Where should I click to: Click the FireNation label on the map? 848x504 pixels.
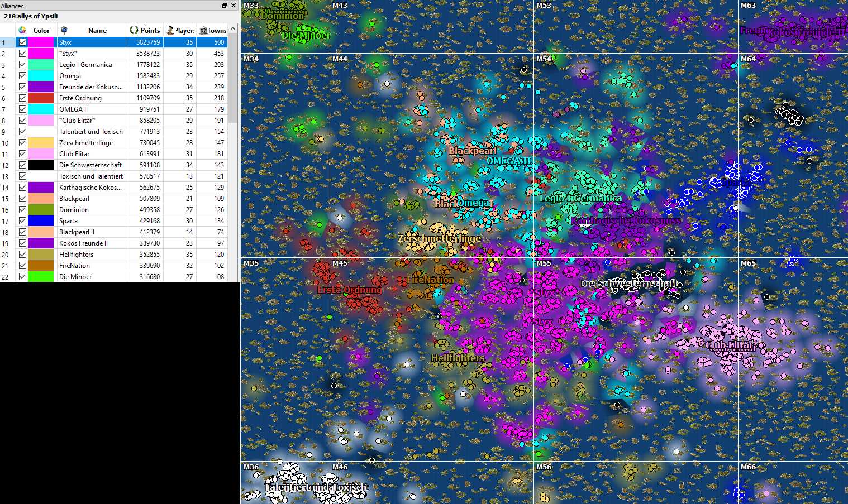[x=430, y=280]
